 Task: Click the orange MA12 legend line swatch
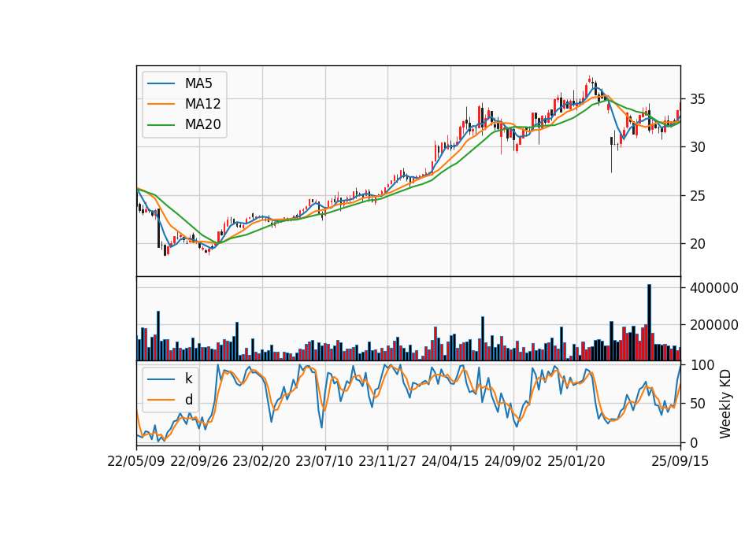pos(161,104)
